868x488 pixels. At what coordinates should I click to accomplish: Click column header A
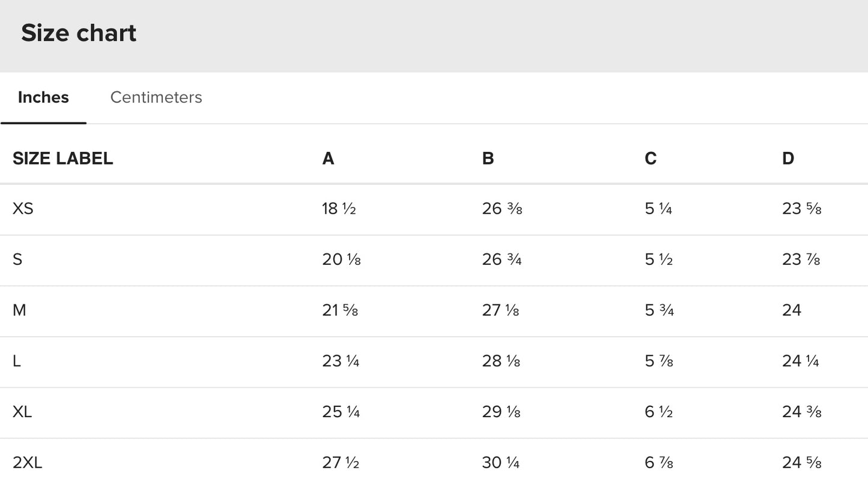328,158
